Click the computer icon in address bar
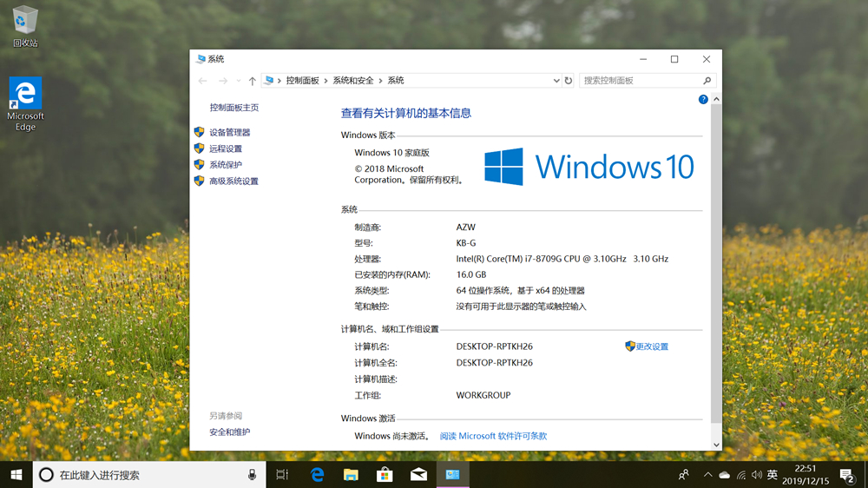868x488 pixels. pos(269,80)
